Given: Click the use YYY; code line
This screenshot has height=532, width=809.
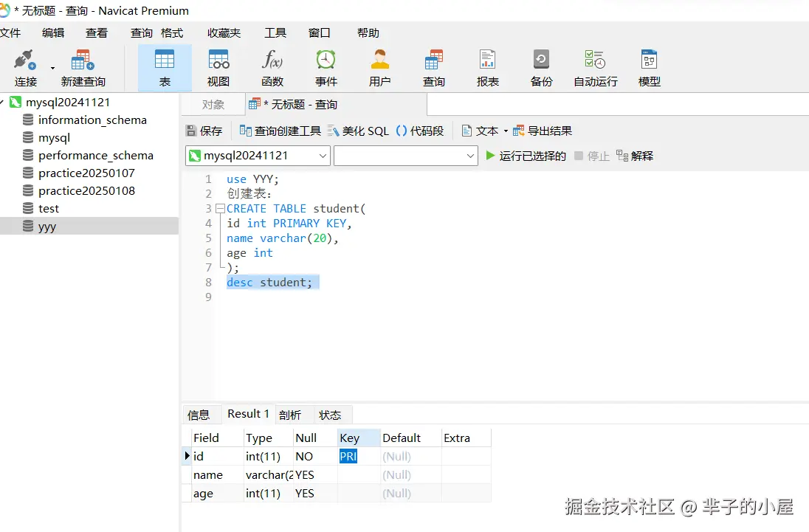Looking at the screenshot, I should [x=252, y=179].
